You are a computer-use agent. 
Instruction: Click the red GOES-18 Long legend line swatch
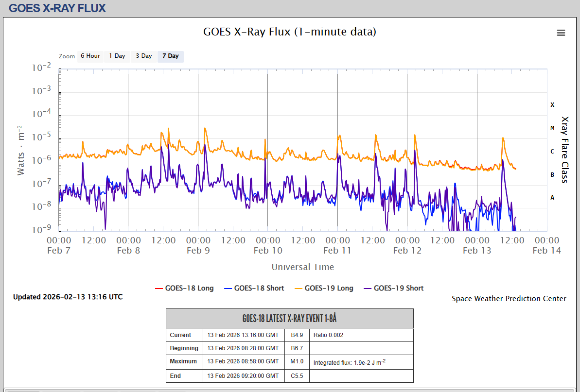(x=159, y=288)
